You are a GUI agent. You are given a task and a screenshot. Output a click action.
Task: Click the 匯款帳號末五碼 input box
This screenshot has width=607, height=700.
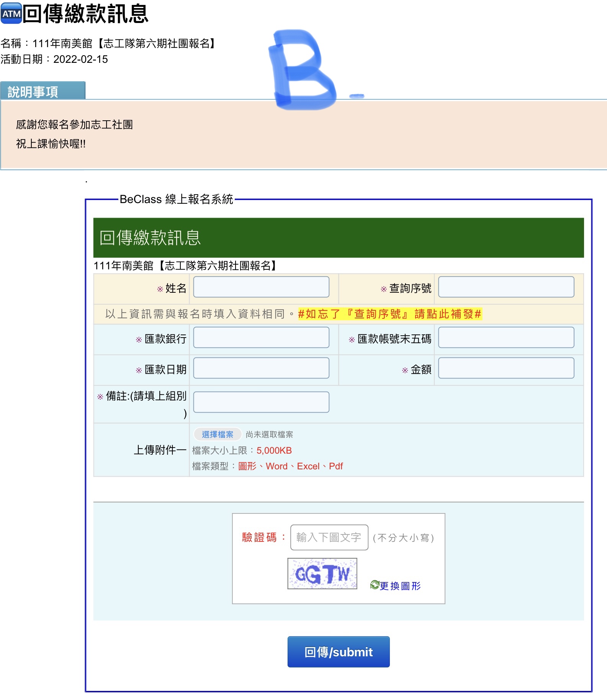pyautogui.click(x=506, y=338)
